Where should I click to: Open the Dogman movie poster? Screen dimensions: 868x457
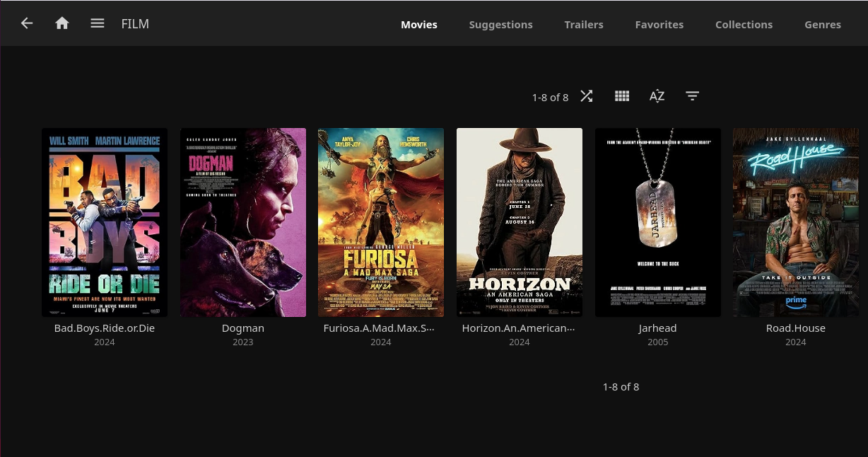click(x=243, y=222)
